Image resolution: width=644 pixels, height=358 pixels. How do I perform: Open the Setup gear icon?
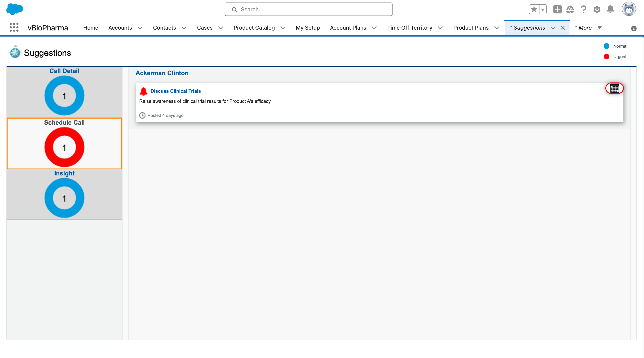[597, 9]
